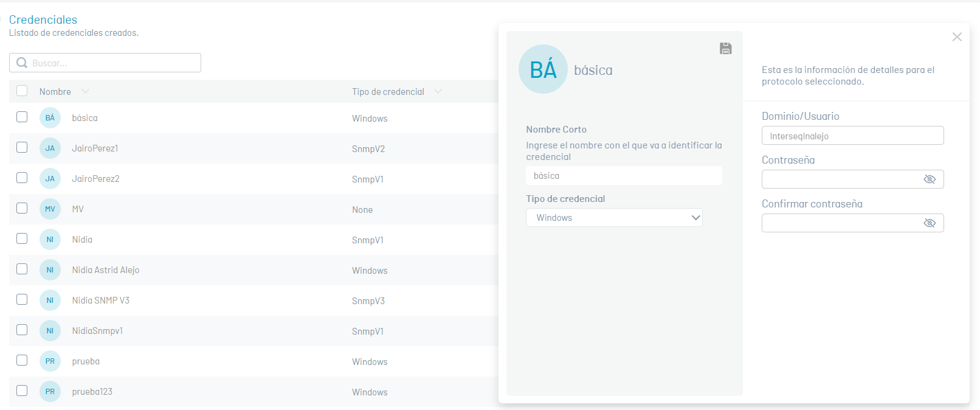
Task: Click the JA avatar for JairoPerez1
Action: (50, 148)
